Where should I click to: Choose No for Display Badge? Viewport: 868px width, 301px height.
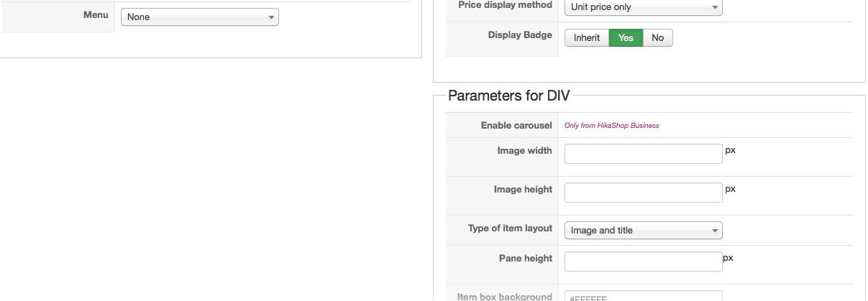tap(657, 38)
